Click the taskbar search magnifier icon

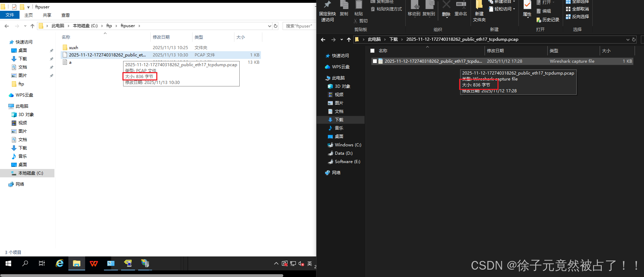click(25, 263)
